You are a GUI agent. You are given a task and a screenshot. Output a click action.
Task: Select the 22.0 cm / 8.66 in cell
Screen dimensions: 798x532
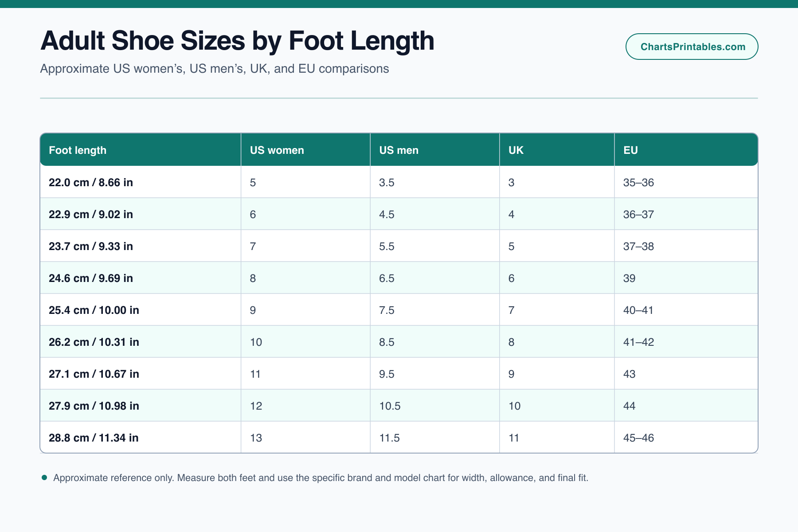coord(141,182)
